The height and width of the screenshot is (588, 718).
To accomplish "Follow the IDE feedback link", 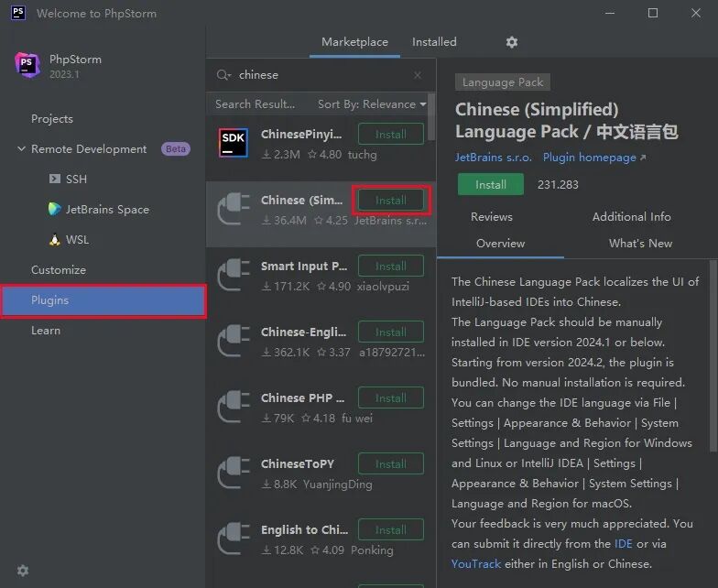I will 623,544.
